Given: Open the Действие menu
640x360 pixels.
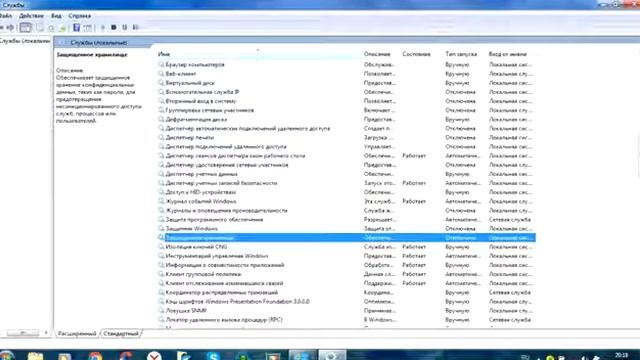Looking at the screenshot, I should tap(31, 16).
